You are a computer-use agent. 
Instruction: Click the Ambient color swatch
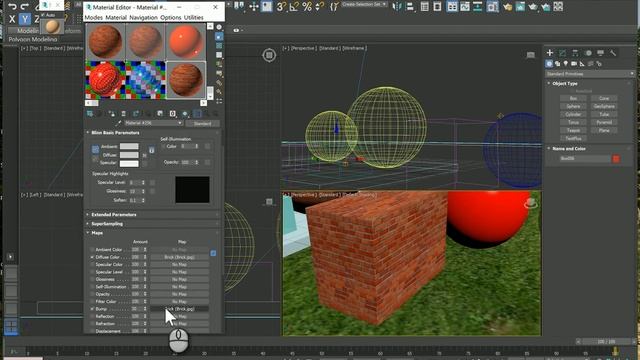(x=129, y=146)
